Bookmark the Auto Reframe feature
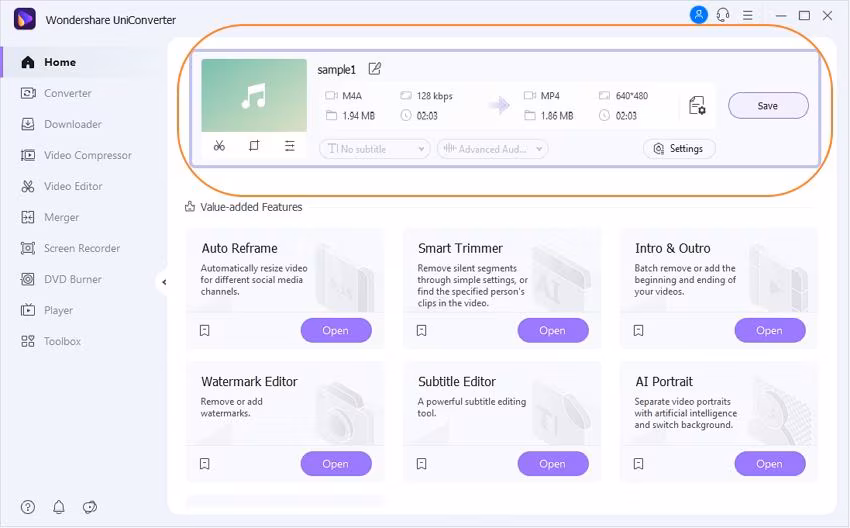Screen dimensions: 850x528 (204, 330)
